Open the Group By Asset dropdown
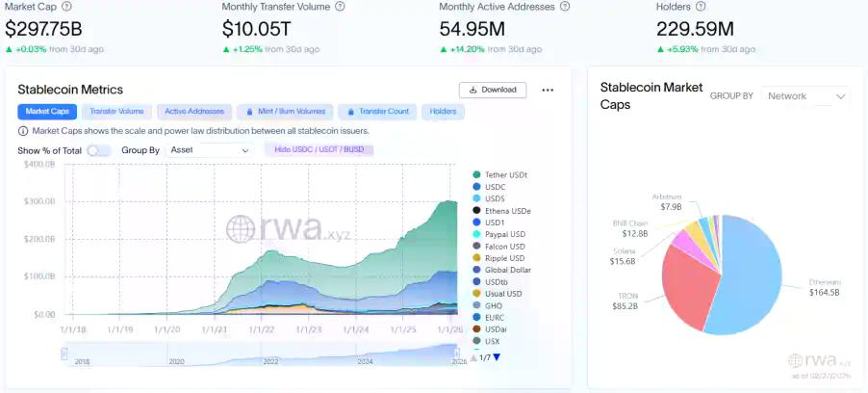Viewport: 868px width, 393px height. coord(209,150)
